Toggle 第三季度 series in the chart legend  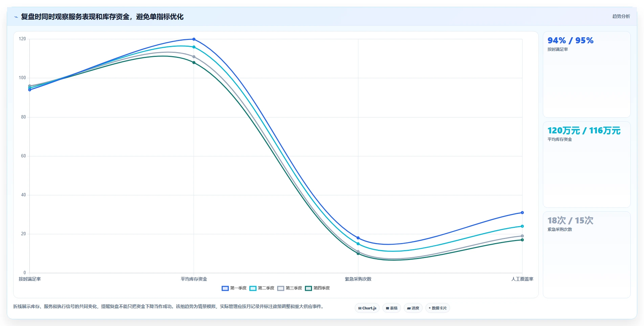click(x=290, y=288)
